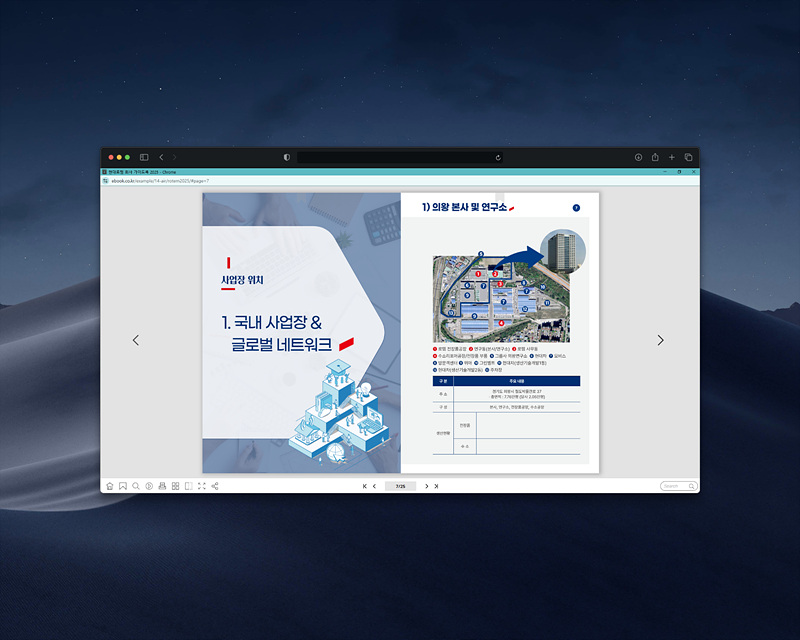Click the Search box at bottom right
Viewport: 800px width, 640px height.
click(x=679, y=486)
